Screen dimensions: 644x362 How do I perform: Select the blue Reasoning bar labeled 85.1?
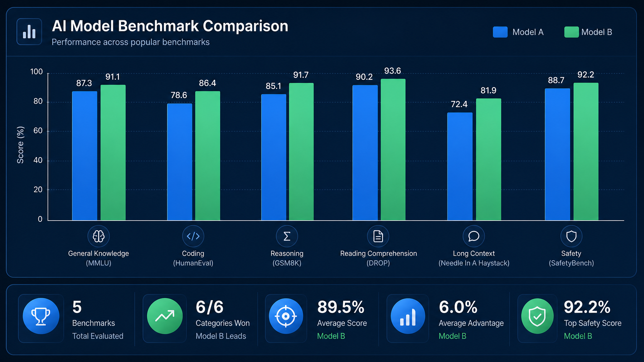274,157
